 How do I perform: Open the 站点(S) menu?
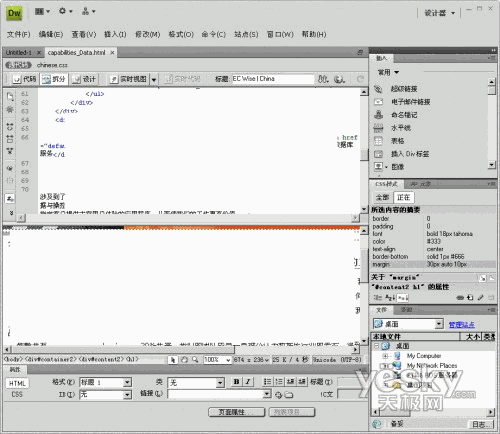[246, 34]
